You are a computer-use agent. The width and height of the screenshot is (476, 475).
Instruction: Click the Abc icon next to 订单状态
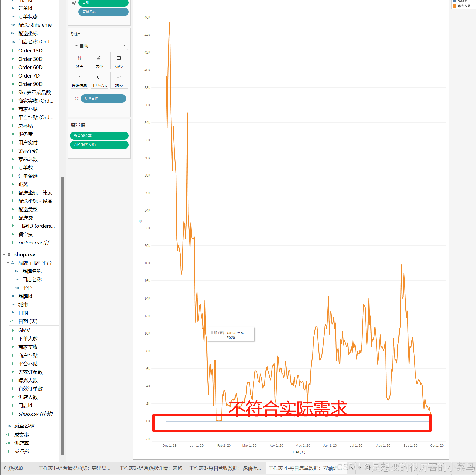pyautogui.click(x=13, y=17)
